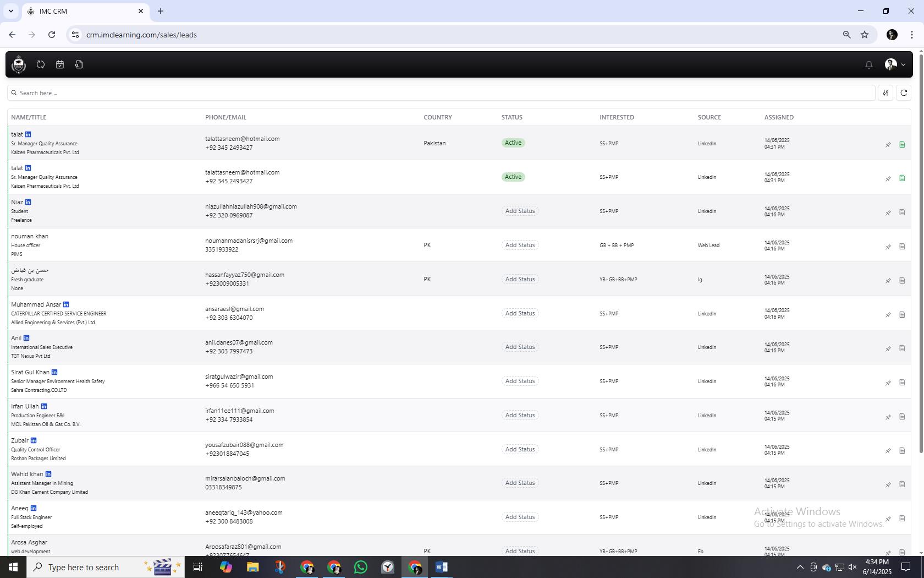This screenshot has height=578, width=924.
Task: Open notes icon for Niaz row
Action: pos(902,212)
